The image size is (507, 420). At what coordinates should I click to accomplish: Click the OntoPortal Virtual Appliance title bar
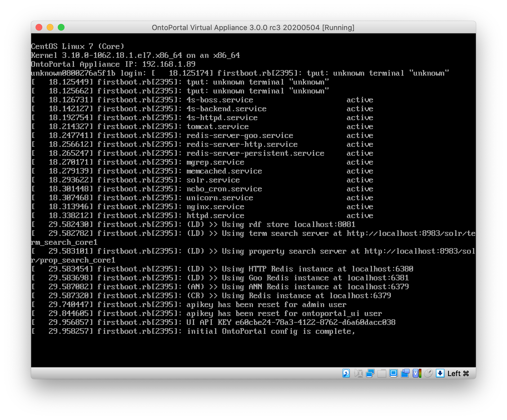click(x=253, y=28)
